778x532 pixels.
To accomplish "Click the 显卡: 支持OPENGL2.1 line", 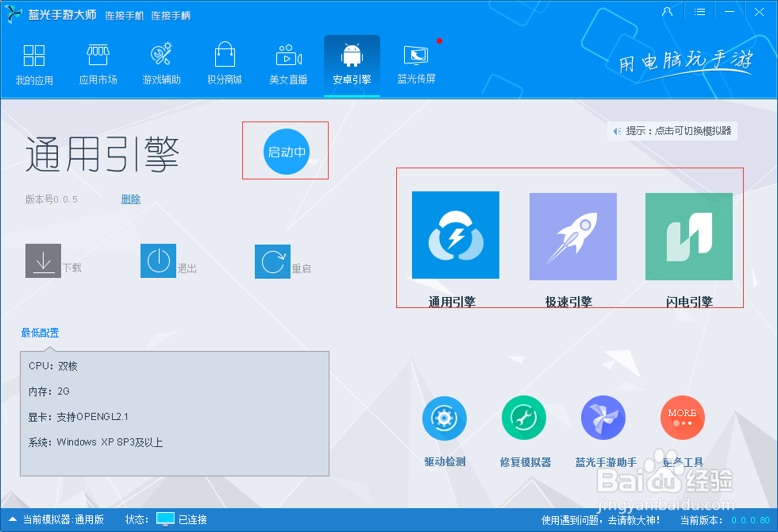I will (x=79, y=417).
